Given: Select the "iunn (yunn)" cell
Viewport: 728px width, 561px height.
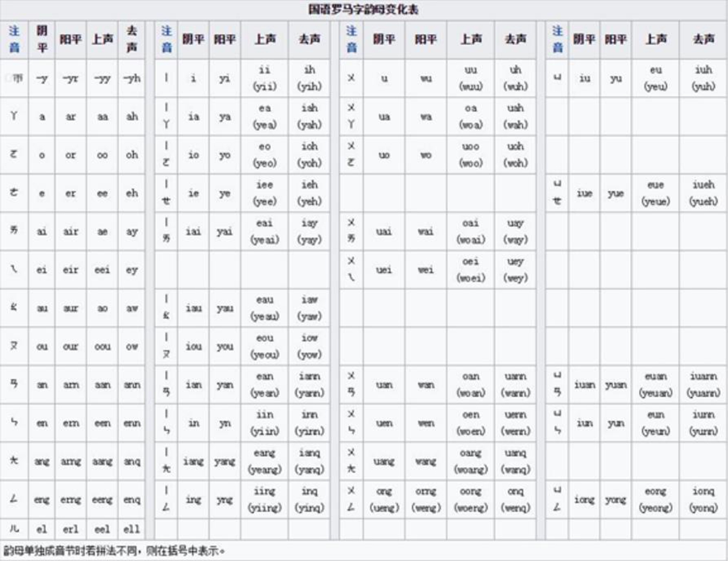Looking at the screenshot, I should (x=703, y=423).
